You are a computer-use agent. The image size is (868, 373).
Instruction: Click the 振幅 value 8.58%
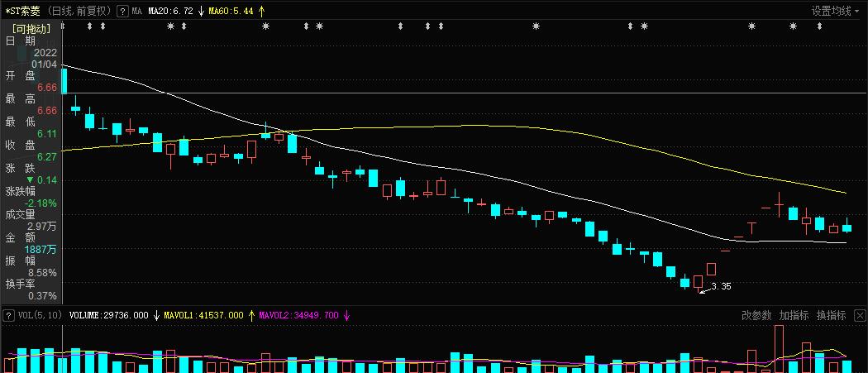43,273
